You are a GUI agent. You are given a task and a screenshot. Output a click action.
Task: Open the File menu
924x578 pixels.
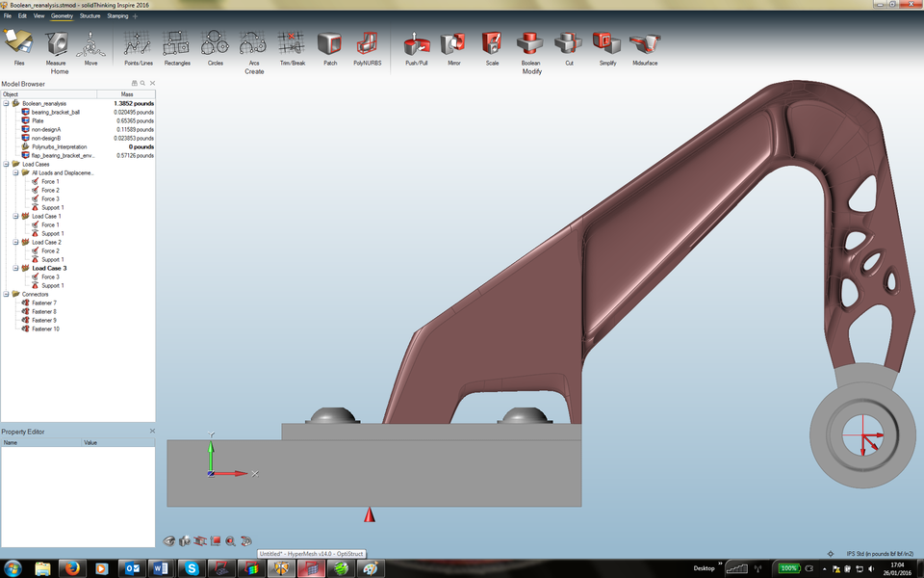[8, 16]
